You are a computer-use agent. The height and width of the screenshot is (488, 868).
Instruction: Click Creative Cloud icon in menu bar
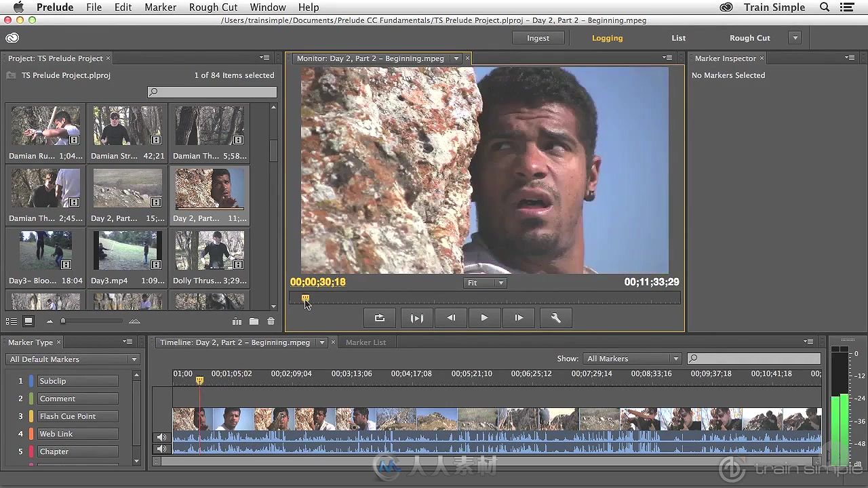pyautogui.click(x=726, y=7)
